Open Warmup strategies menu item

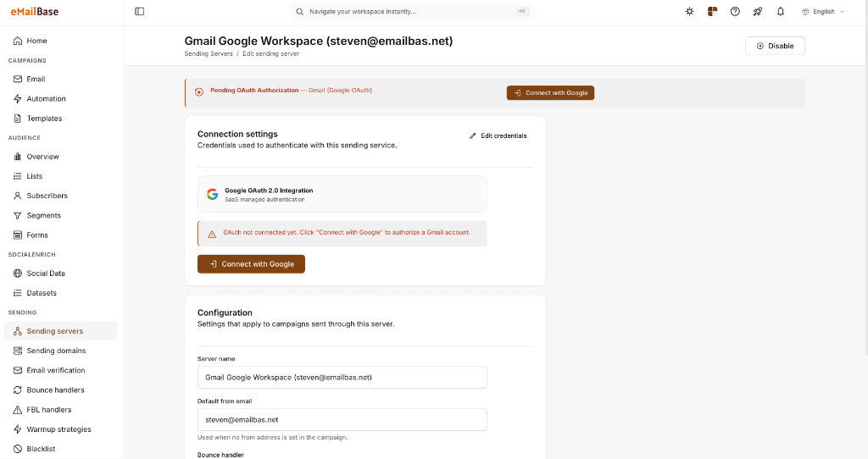(x=61, y=429)
